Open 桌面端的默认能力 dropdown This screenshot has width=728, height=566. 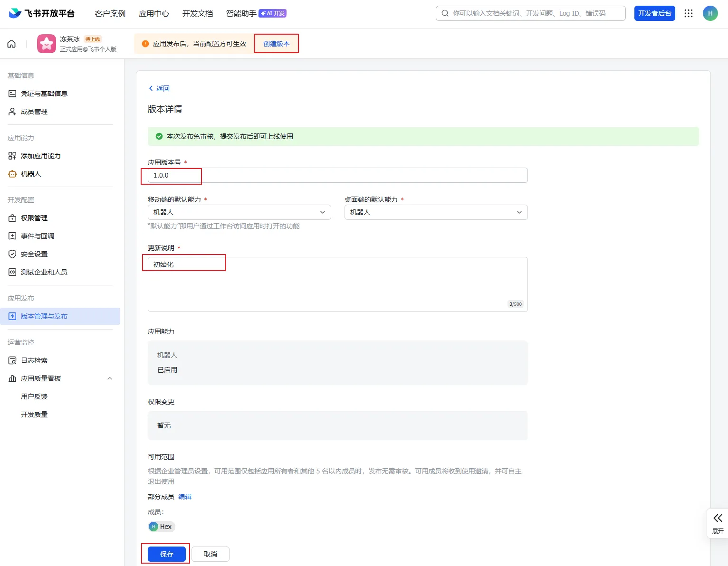[436, 212]
